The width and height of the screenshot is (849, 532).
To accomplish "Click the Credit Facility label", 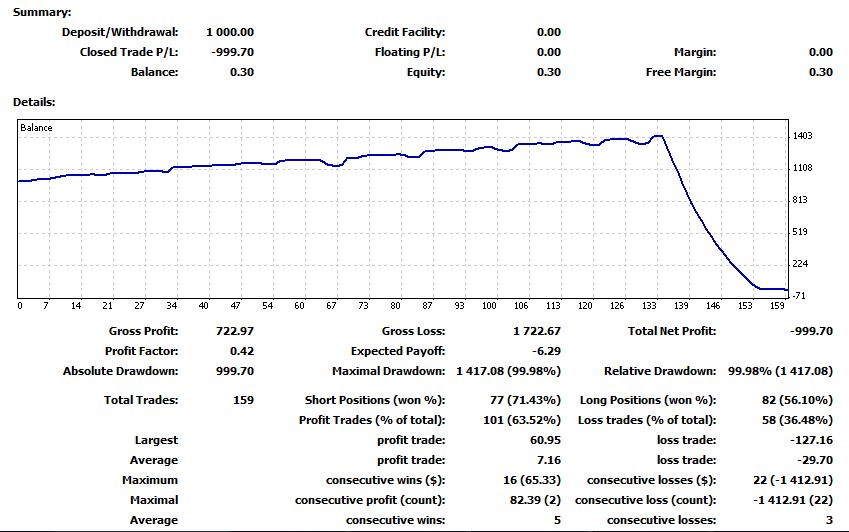I will 405,32.
